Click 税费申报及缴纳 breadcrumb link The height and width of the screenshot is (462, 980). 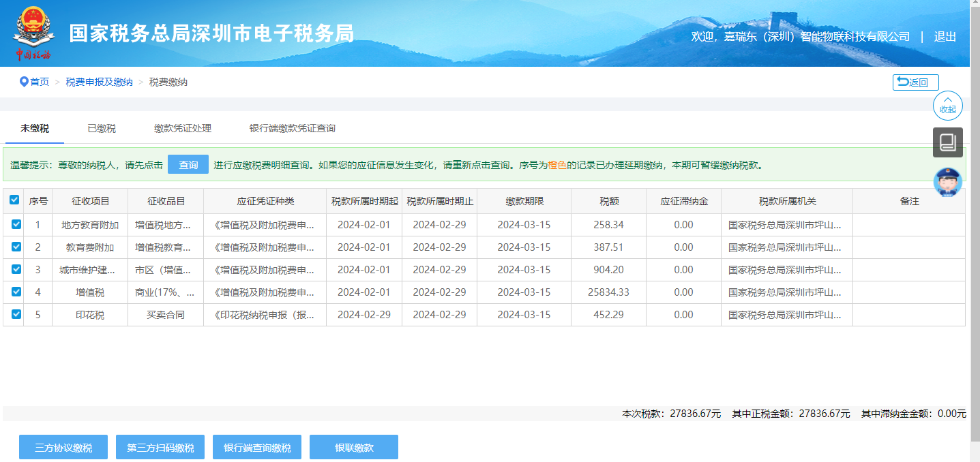click(99, 82)
